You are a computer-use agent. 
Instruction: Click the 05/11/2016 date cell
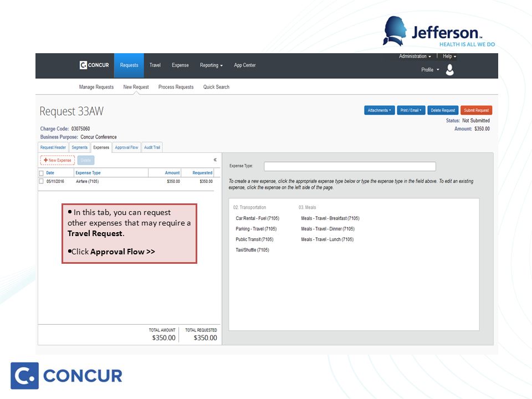point(55,181)
